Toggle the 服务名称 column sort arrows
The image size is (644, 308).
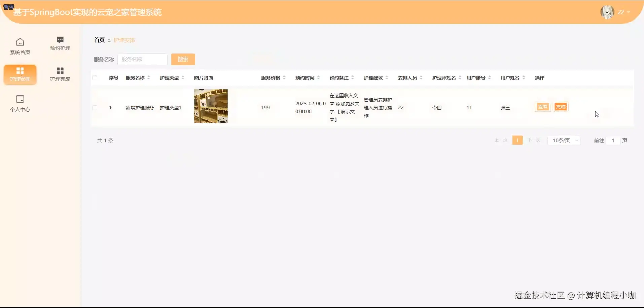point(149,77)
